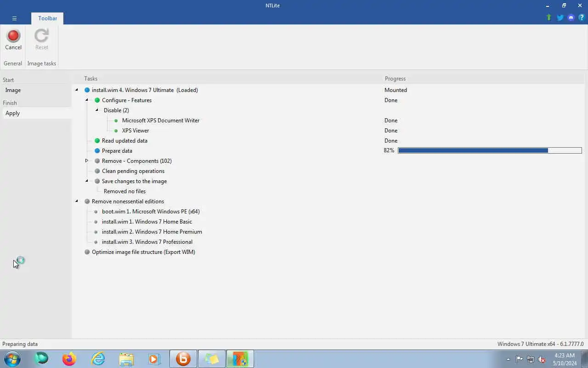Open the yellow folders taskbar app
588x368 pixels.
[x=211, y=359]
